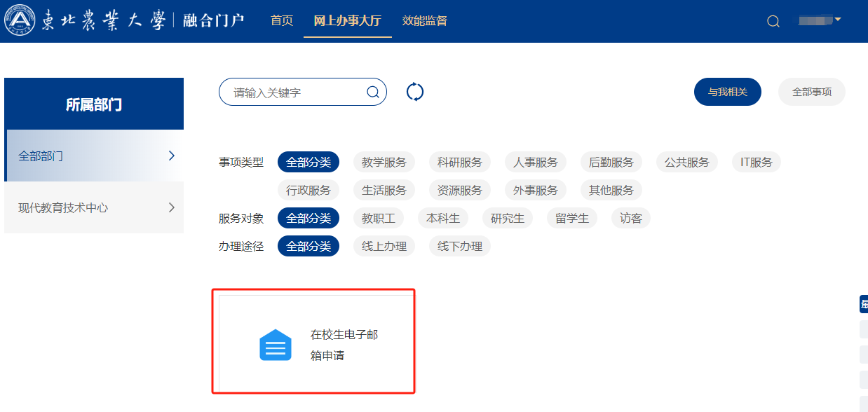Click the header search magnifier icon
The height and width of the screenshot is (412, 868).
tap(773, 21)
